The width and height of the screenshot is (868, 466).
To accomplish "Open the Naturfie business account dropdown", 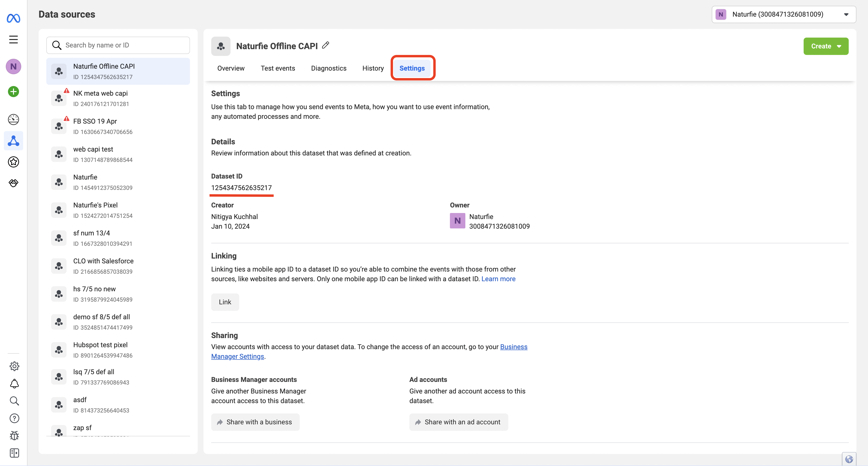I will [784, 14].
